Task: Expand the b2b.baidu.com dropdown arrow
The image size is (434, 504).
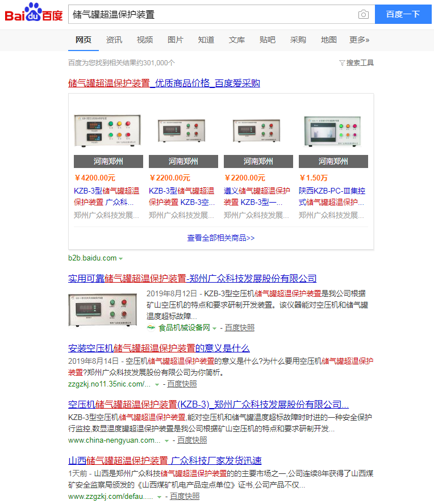Action: (121, 258)
